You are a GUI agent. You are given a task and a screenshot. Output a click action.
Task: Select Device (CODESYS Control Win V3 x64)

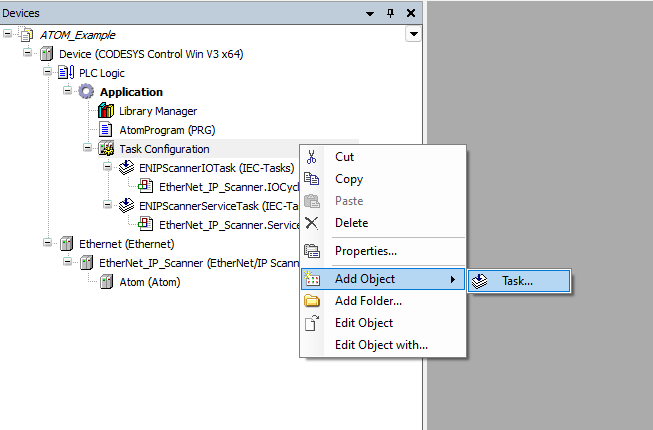coord(151,54)
